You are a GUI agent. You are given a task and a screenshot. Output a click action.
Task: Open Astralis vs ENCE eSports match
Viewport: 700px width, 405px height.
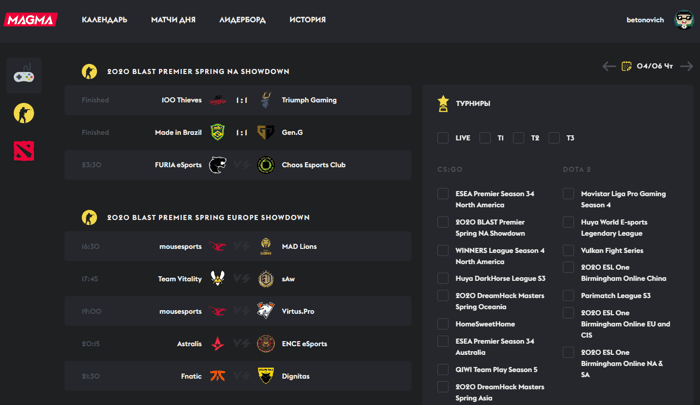coord(238,343)
